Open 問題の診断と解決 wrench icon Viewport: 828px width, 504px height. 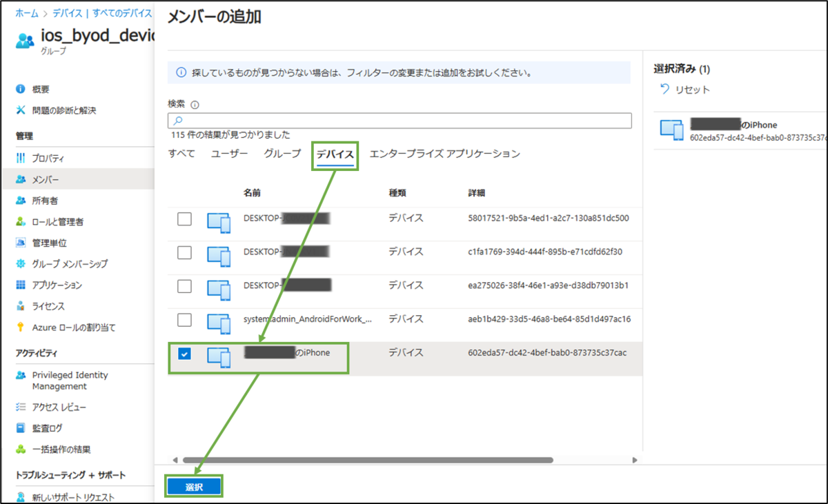(21, 110)
